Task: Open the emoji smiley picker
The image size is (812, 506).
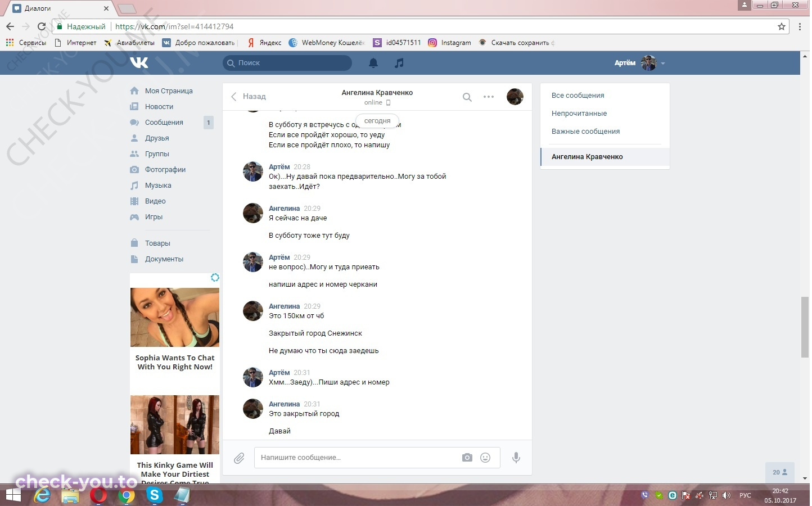Action: pos(485,458)
